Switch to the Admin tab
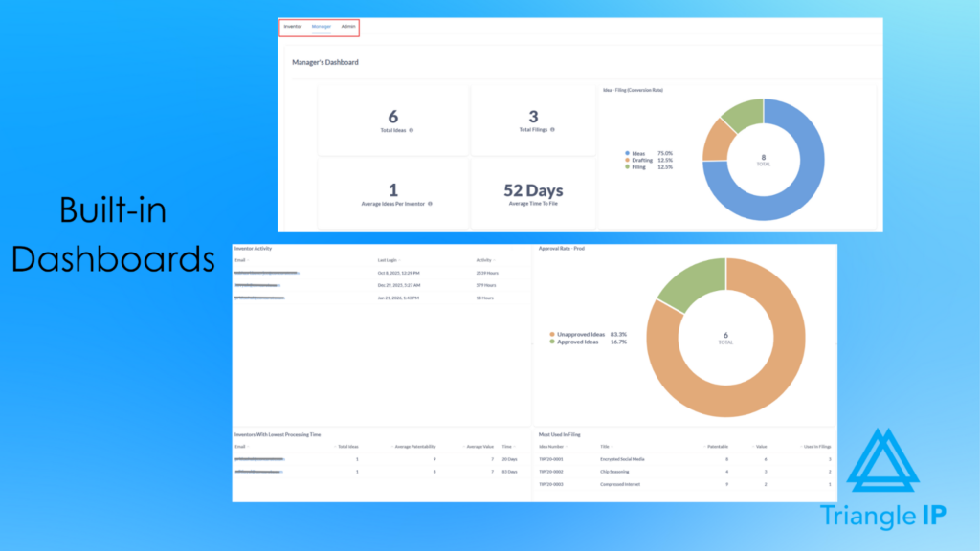 [349, 28]
